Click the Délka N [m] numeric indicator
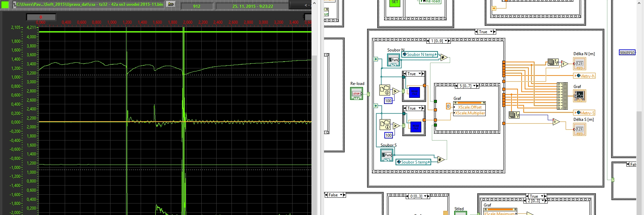644x215 pixels. 579,64
